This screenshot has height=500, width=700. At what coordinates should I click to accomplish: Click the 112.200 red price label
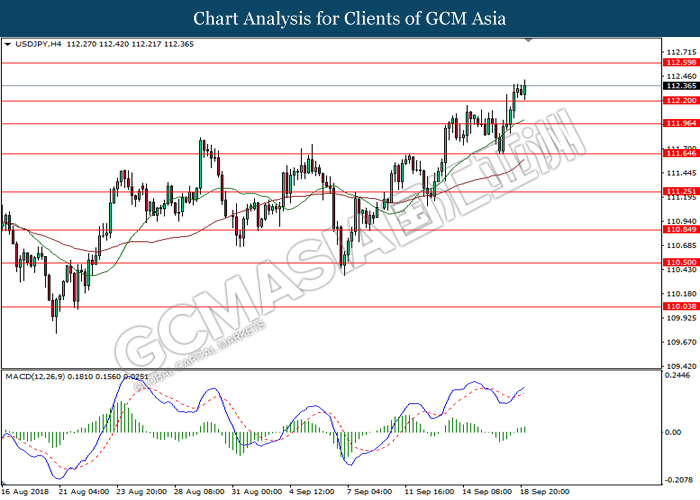pyautogui.click(x=681, y=100)
